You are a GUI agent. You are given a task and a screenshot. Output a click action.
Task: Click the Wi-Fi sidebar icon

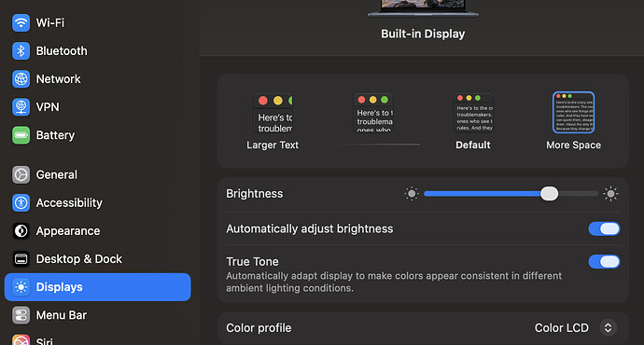pyautogui.click(x=21, y=22)
